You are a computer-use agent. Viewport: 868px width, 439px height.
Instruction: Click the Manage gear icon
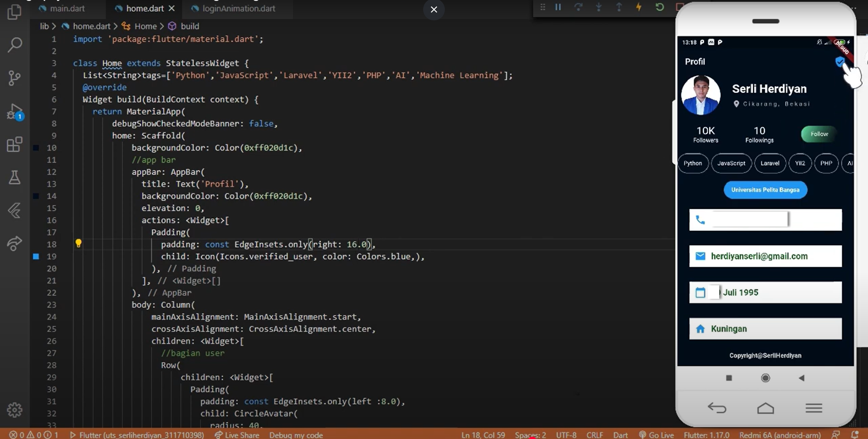pos(14,410)
